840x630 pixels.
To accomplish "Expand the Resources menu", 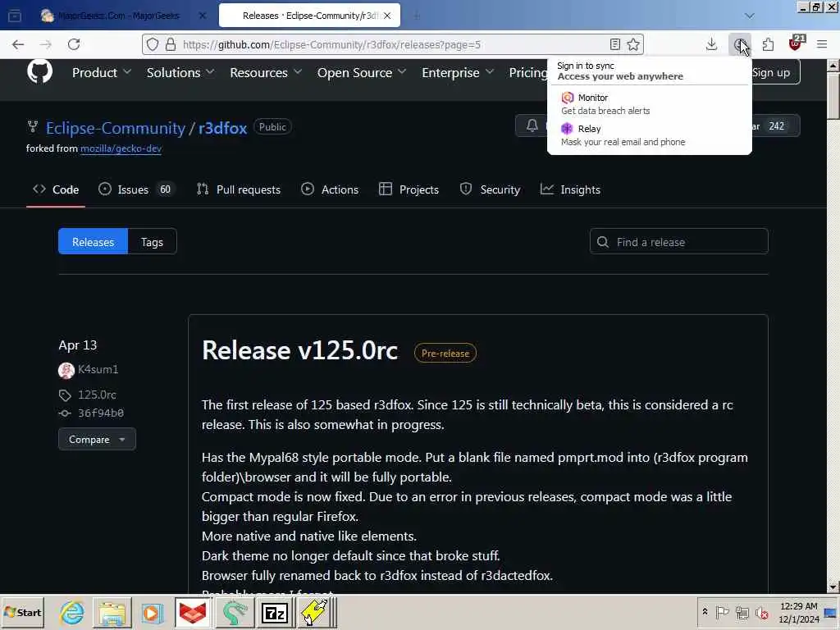I will click(266, 72).
